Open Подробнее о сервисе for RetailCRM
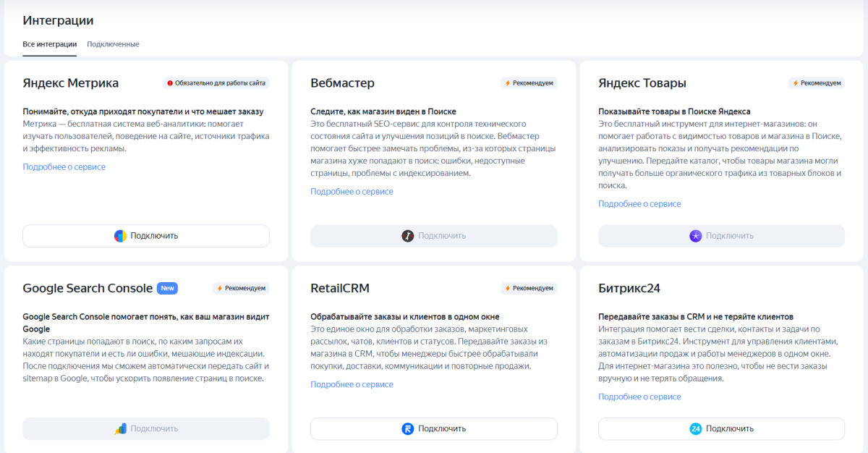 click(x=352, y=384)
